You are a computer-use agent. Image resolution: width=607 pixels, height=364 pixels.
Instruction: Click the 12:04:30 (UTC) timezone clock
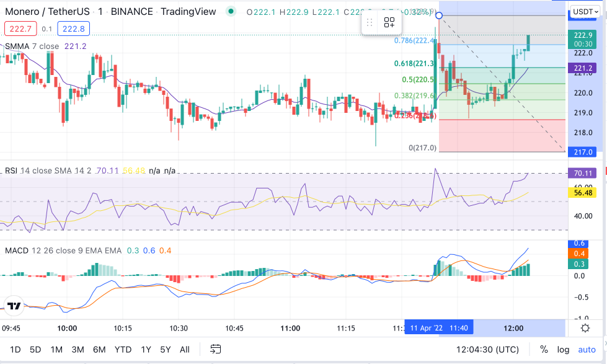pos(487,350)
